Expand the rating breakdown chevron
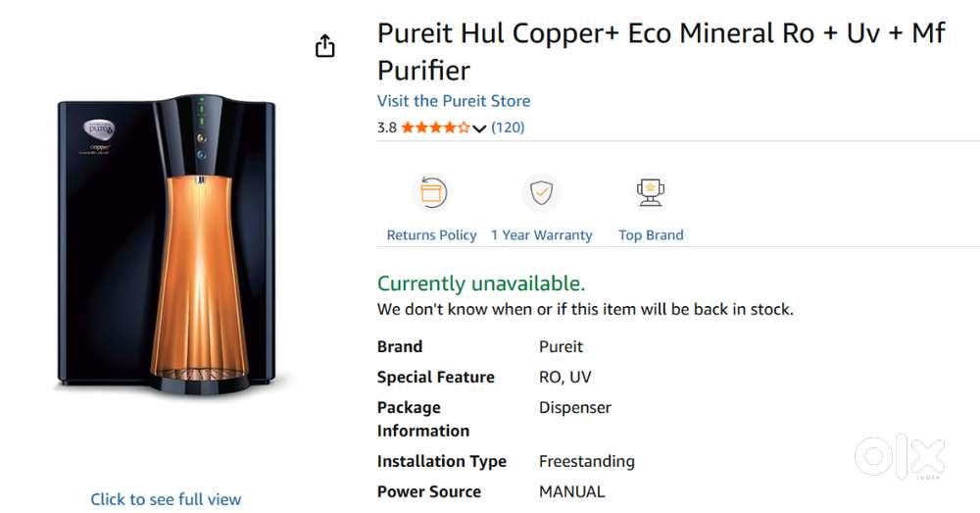This screenshot has width=980, height=513. click(x=479, y=128)
